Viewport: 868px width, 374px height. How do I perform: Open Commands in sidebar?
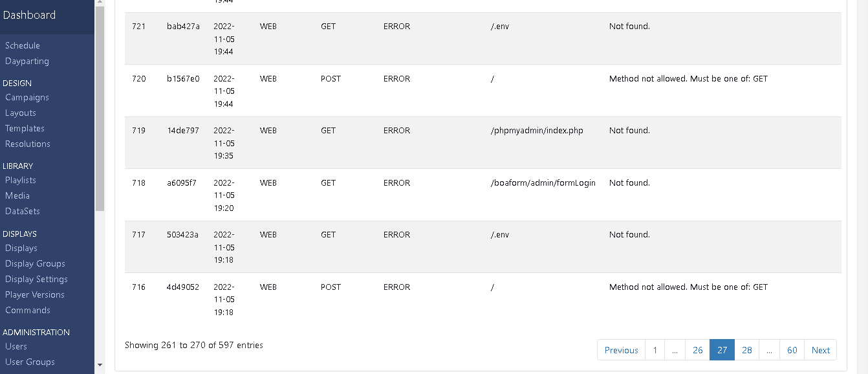point(28,310)
